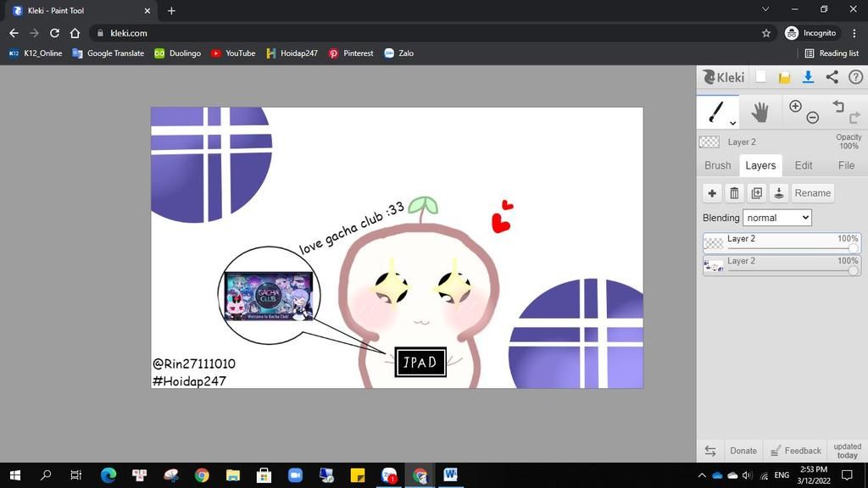Select the bottom Layer 2 with artwork thumbnail
This screenshot has height=488, width=868.
pyautogui.click(x=782, y=265)
